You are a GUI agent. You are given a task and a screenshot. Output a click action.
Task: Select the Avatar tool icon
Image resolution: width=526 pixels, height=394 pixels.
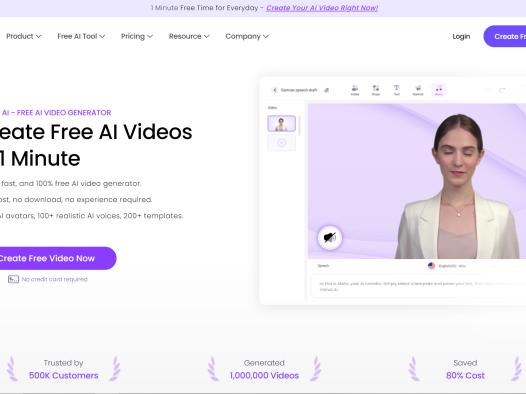(x=355, y=90)
